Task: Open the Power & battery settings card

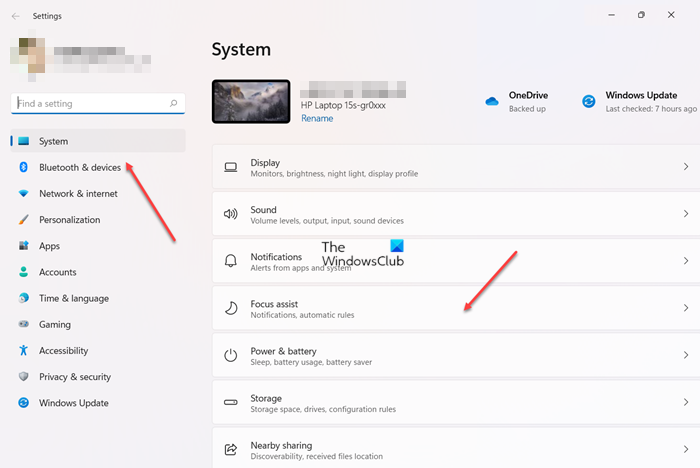Action: (456, 355)
